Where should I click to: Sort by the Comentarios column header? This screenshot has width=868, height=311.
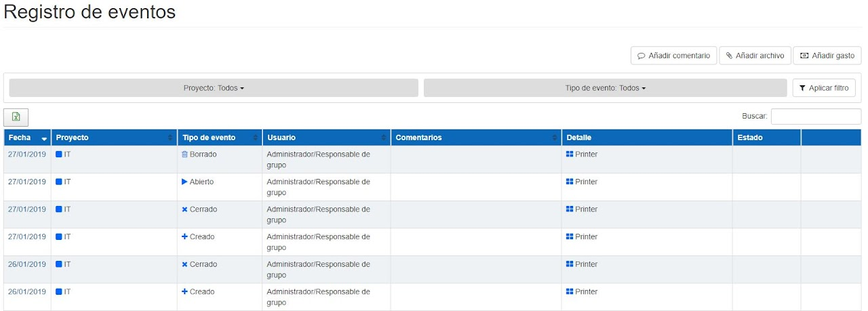(x=475, y=138)
